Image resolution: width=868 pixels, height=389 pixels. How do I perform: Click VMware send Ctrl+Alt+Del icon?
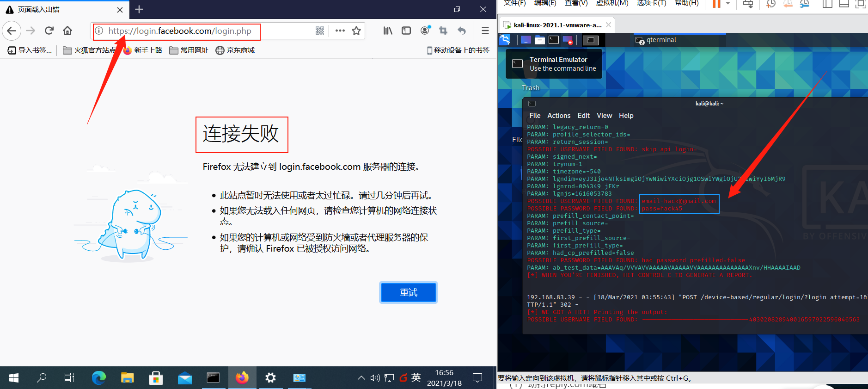[748, 4]
